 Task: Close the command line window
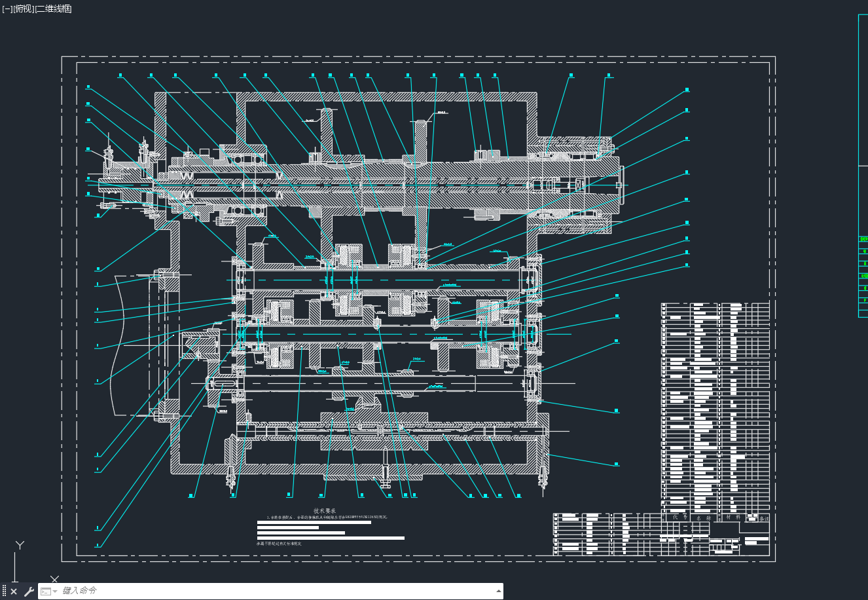[14, 591]
